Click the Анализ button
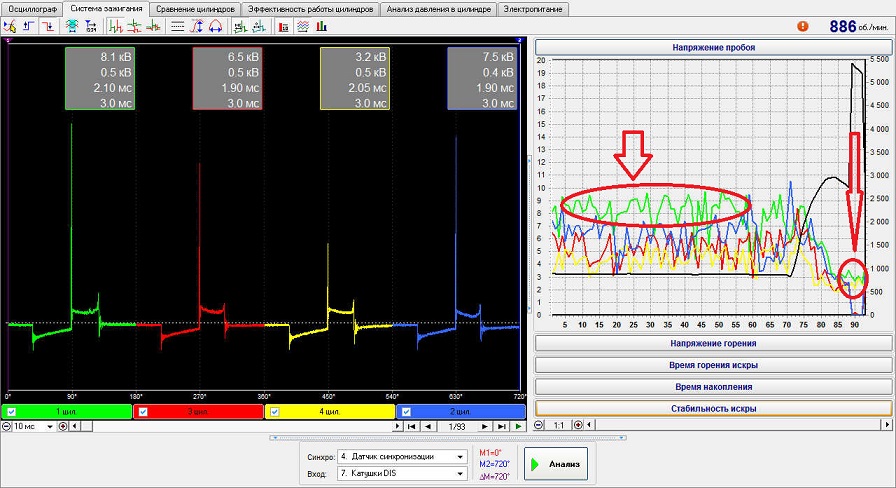The height and width of the screenshot is (488, 896). click(x=556, y=464)
